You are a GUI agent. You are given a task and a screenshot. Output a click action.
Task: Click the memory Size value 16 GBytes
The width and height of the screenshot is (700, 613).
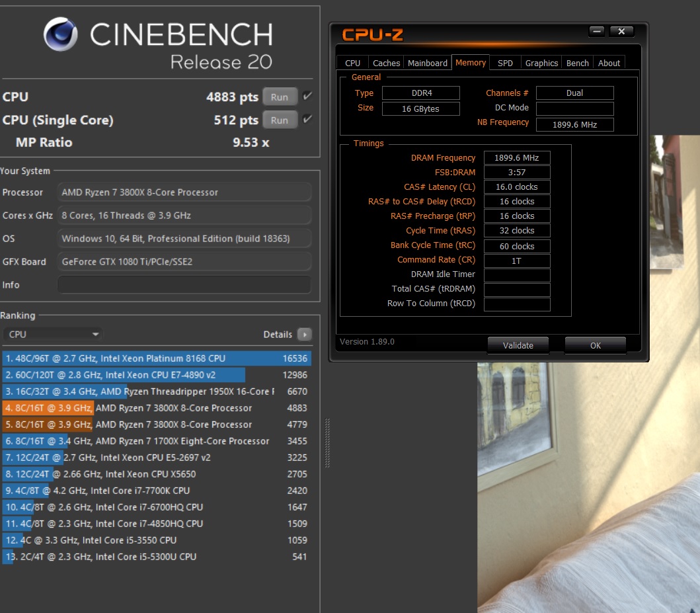(x=421, y=109)
